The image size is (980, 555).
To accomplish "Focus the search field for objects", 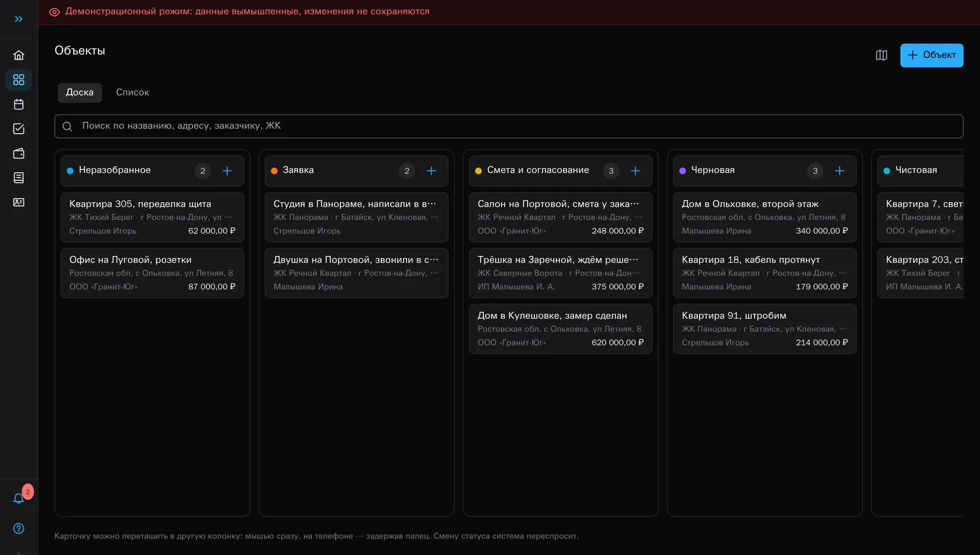I will (x=508, y=126).
